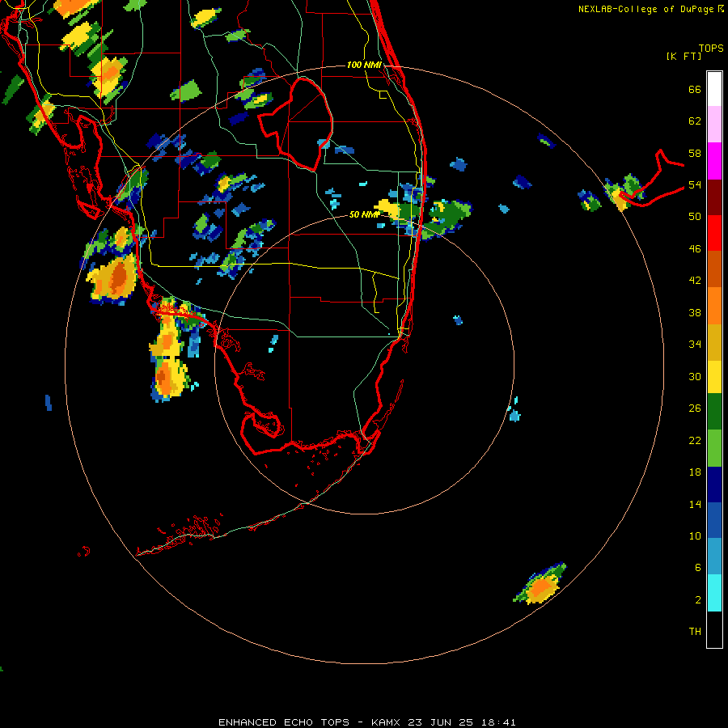Click the 50 NMI range ring label
This screenshot has width=728, height=728.
click(x=363, y=214)
